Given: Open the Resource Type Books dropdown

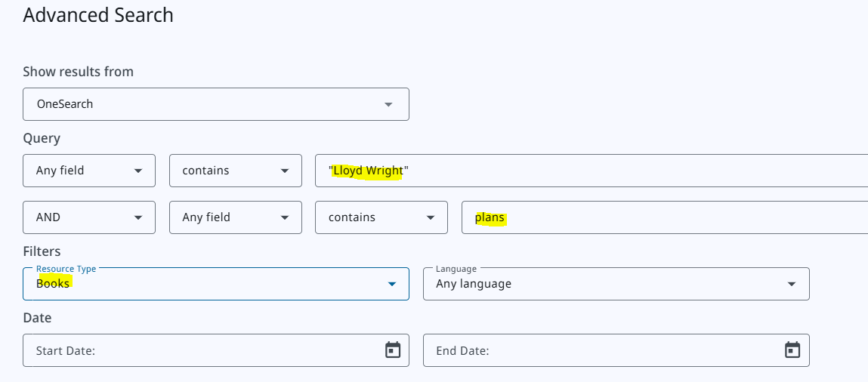Looking at the screenshot, I should pyautogui.click(x=216, y=284).
